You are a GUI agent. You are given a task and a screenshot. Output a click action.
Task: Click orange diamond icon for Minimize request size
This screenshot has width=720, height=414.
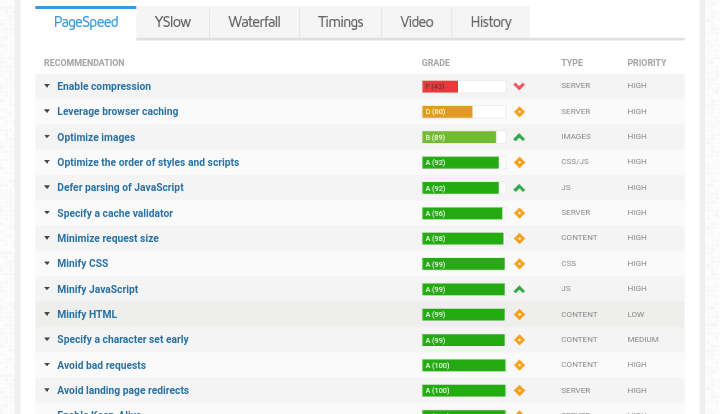[519, 239]
